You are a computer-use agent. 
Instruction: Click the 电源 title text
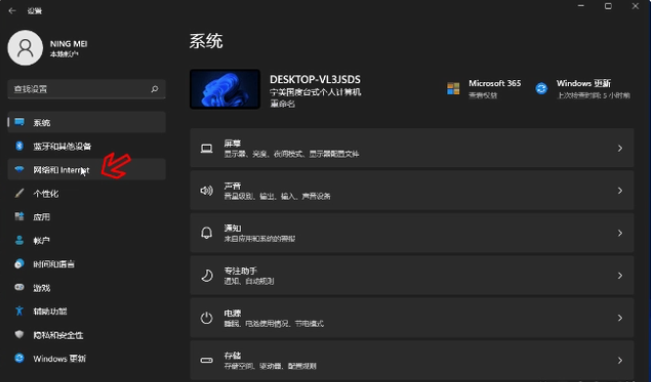pyautogui.click(x=232, y=313)
